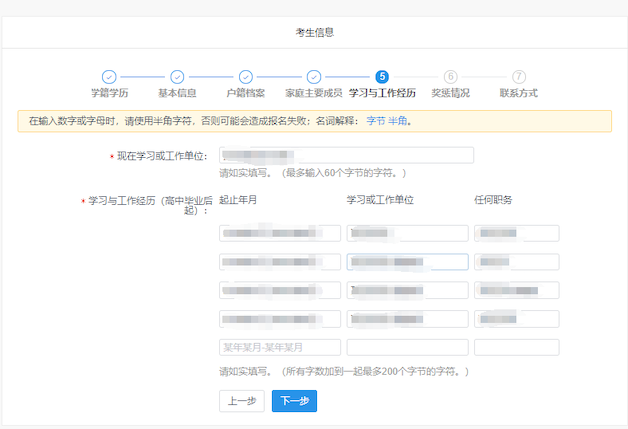Click the empty 任何职务 field in last row
628x429 pixels.
[x=516, y=348]
